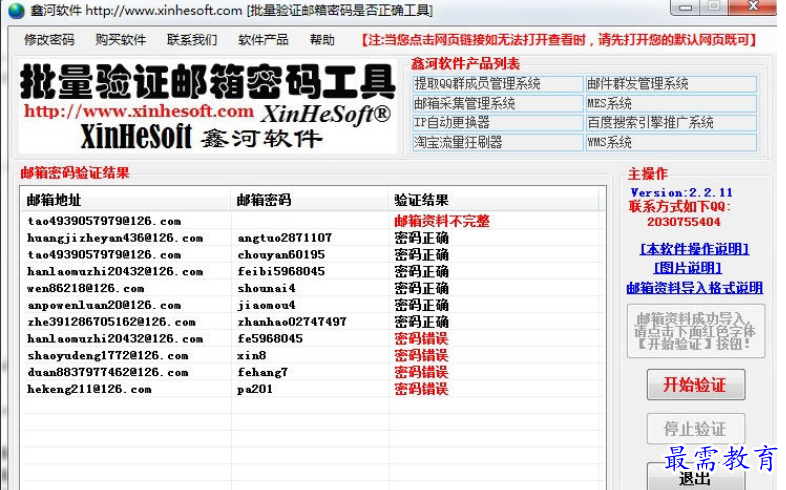Viewport: 786px width, 490px height.
Task: Click the disabled 停止验证 button
Action: coord(696,429)
